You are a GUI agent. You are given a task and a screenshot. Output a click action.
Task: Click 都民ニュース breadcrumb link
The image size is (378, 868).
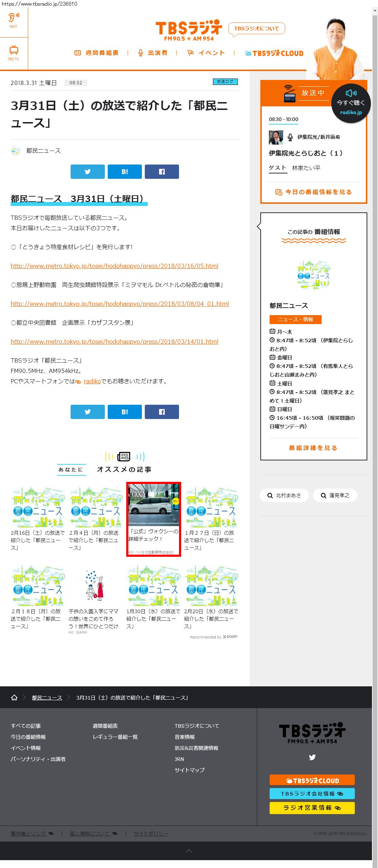click(x=47, y=698)
